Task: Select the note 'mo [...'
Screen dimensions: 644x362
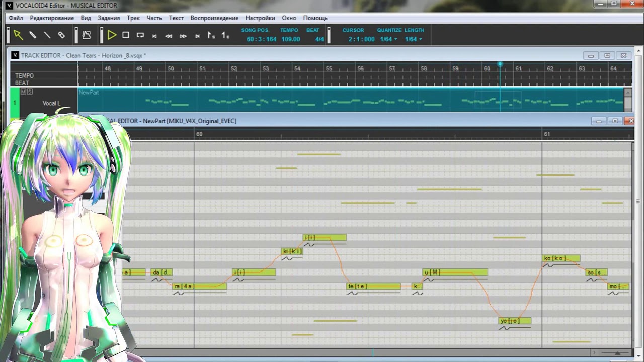Action: pos(618,286)
